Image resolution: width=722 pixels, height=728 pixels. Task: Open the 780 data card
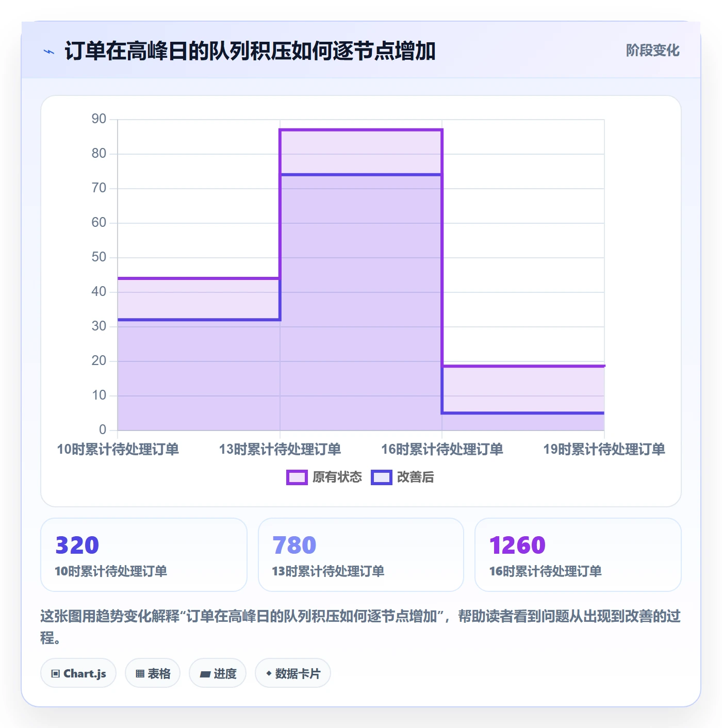tap(361, 555)
